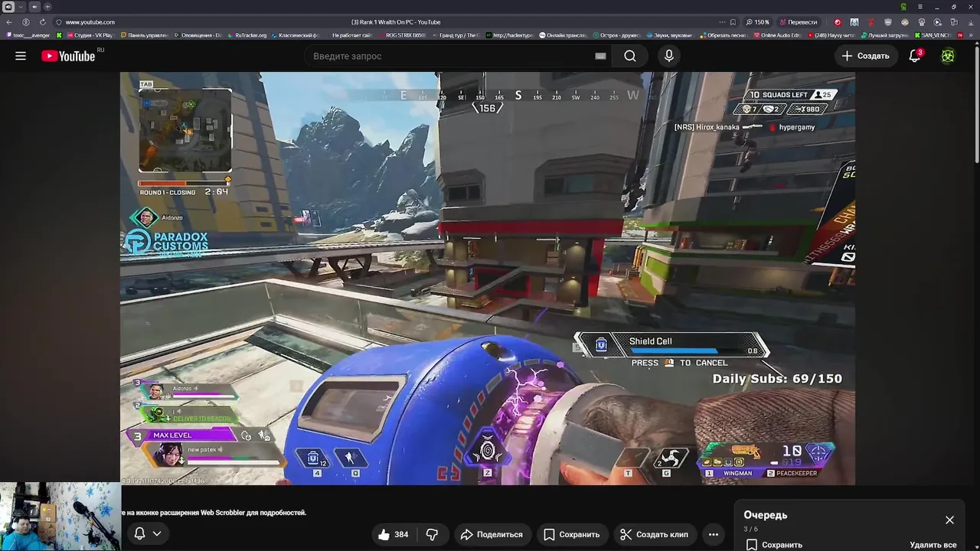Viewport: 980px width, 551px height.
Task: Expand the tab list chevron
Action: (21, 6)
